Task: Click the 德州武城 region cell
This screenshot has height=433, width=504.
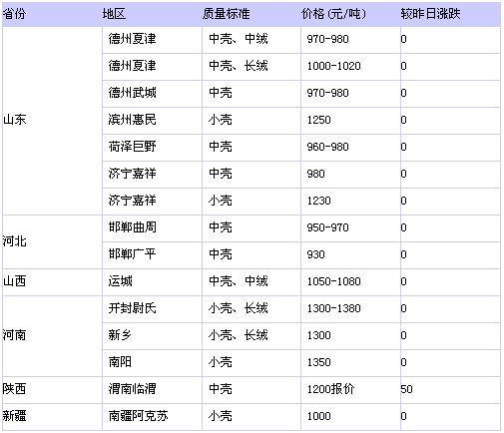Action: point(152,94)
